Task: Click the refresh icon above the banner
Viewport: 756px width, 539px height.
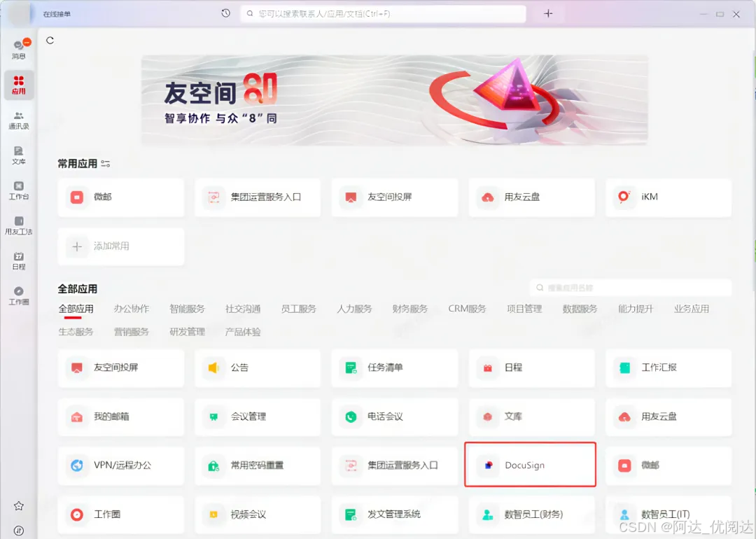Action: pos(50,41)
